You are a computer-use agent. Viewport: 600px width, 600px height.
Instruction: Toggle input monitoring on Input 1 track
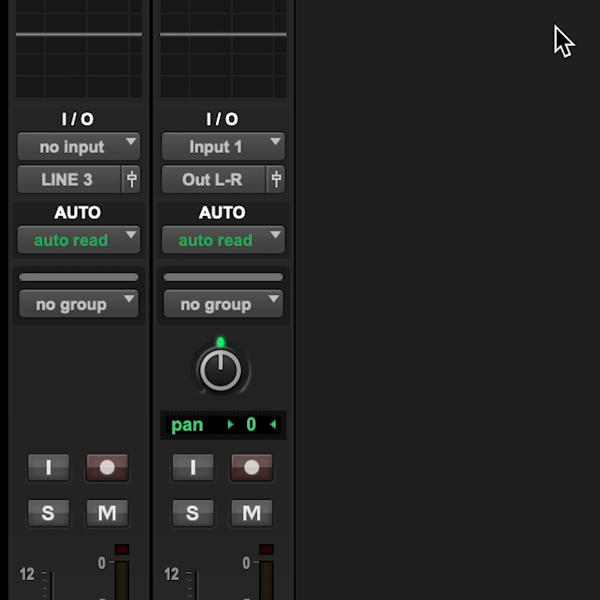(193, 467)
